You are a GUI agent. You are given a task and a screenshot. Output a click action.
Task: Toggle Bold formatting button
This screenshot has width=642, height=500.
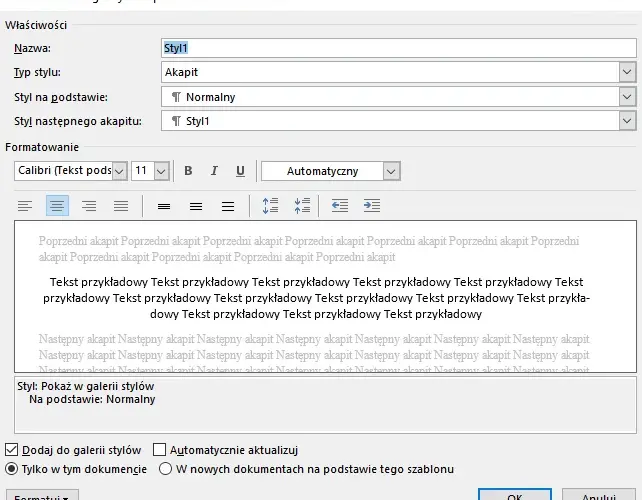click(x=188, y=171)
